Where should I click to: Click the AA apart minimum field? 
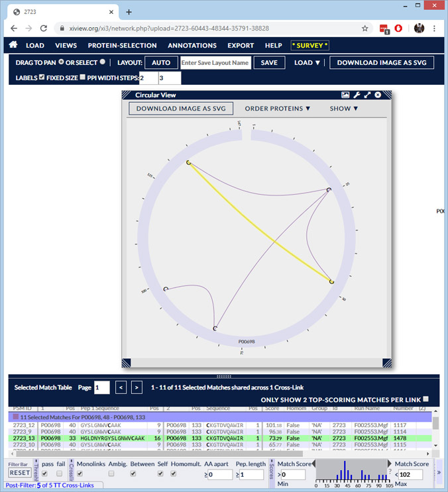point(221,475)
